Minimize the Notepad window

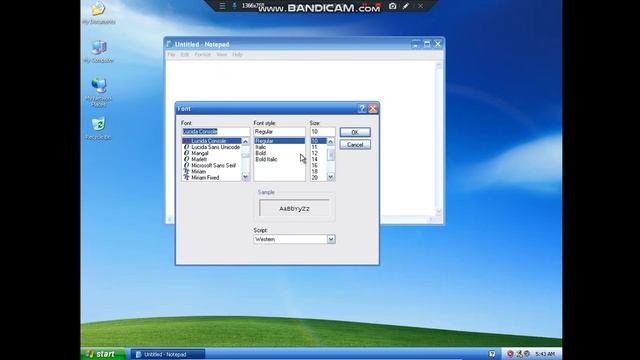[416, 44]
